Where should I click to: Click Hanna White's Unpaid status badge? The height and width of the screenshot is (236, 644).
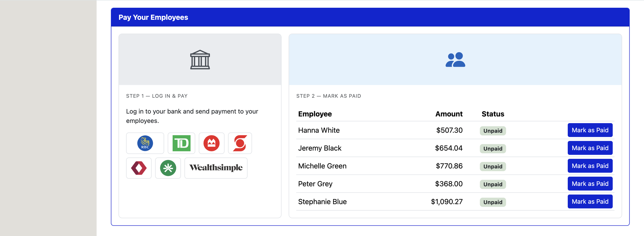pyautogui.click(x=493, y=131)
